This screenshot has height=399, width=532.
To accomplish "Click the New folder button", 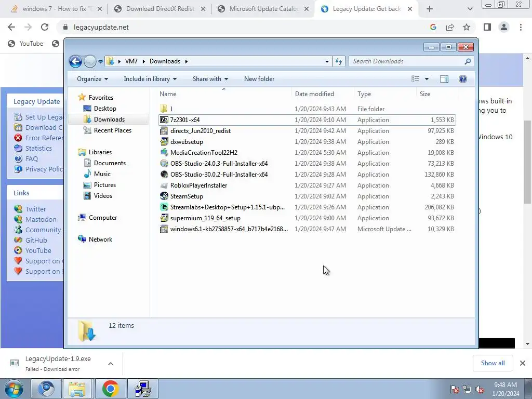I will [259, 79].
